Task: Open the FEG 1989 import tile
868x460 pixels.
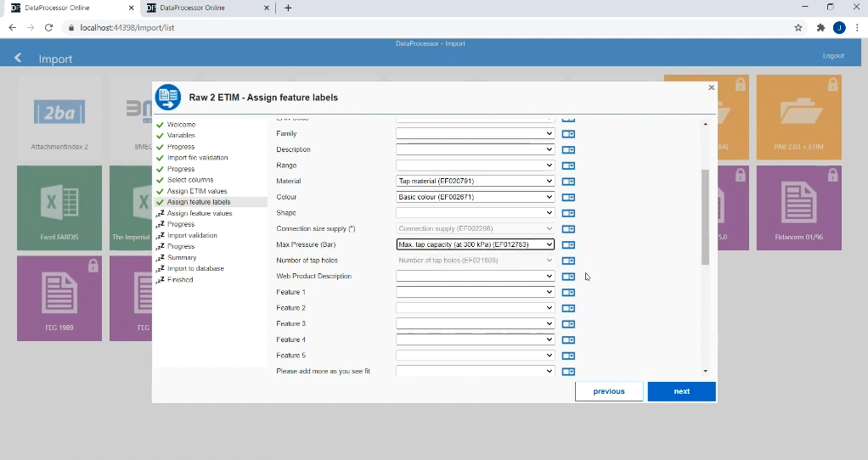Action: [59, 299]
